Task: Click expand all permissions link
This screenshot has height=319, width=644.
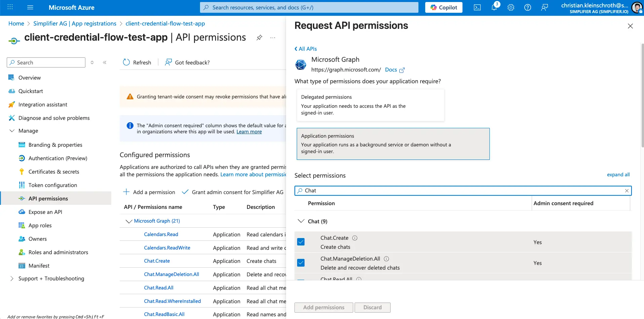Action: pyautogui.click(x=618, y=175)
